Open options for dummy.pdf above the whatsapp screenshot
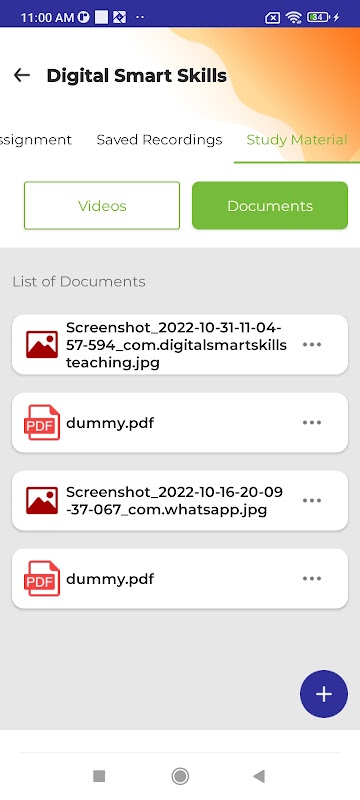360x800 pixels. (312, 422)
